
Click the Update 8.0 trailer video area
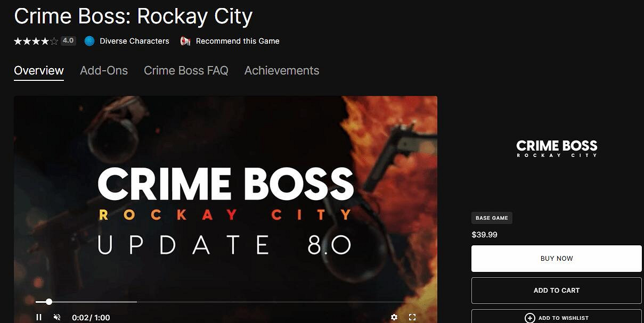pos(225,202)
